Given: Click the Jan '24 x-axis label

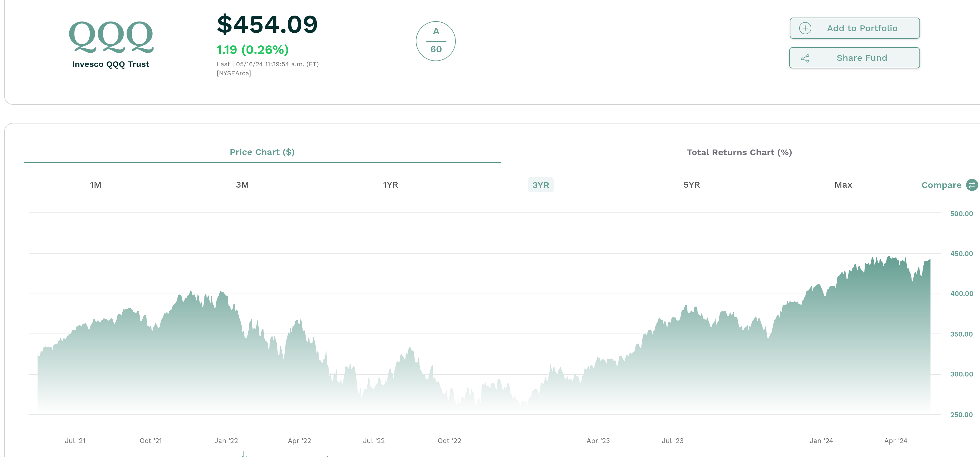Looking at the screenshot, I should tap(821, 441).
